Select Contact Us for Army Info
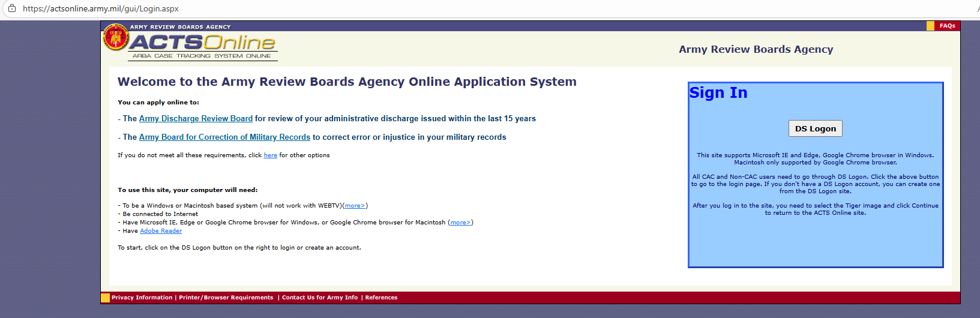 point(319,298)
